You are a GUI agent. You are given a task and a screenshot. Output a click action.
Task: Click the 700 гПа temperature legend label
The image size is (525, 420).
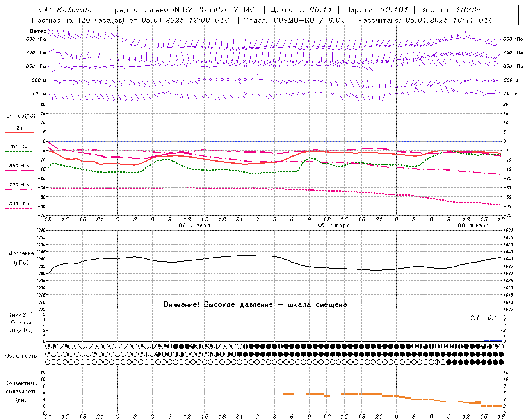tap(19, 185)
